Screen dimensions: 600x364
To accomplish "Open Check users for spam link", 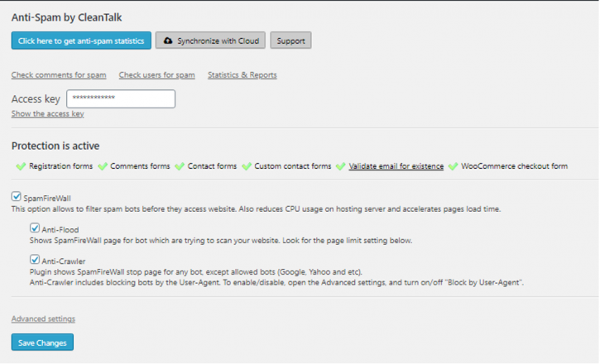I will coord(157,75).
